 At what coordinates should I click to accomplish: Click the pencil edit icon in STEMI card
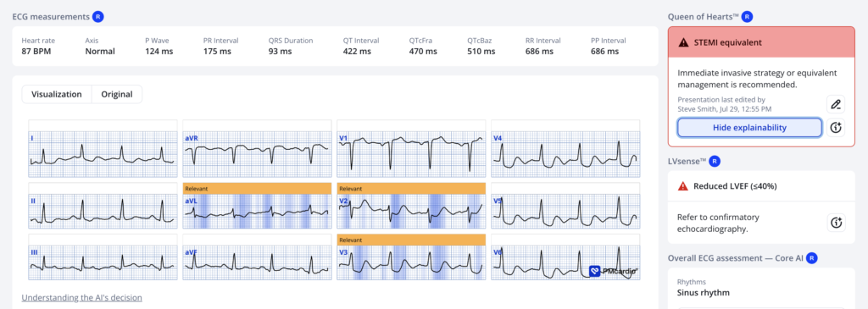coord(836,104)
